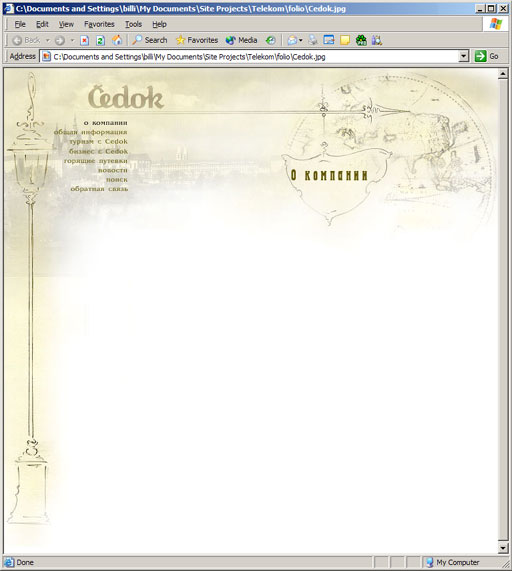Stop page loading with the red X icon

[x=84, y=40]
